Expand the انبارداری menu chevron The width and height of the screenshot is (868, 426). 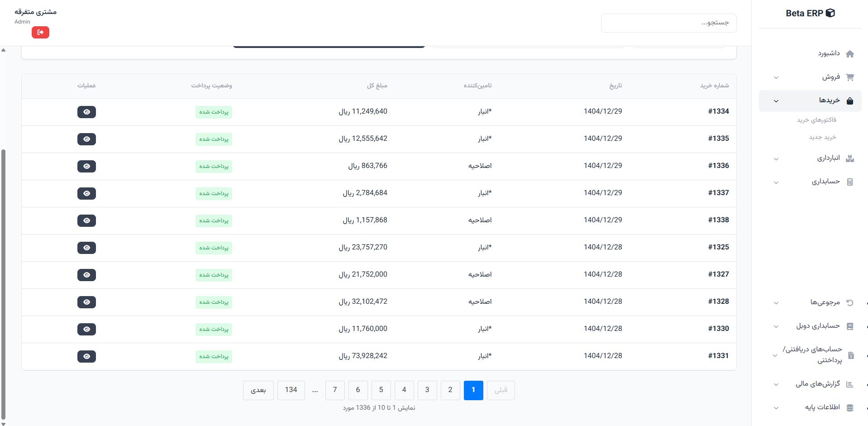click(776, 159)
